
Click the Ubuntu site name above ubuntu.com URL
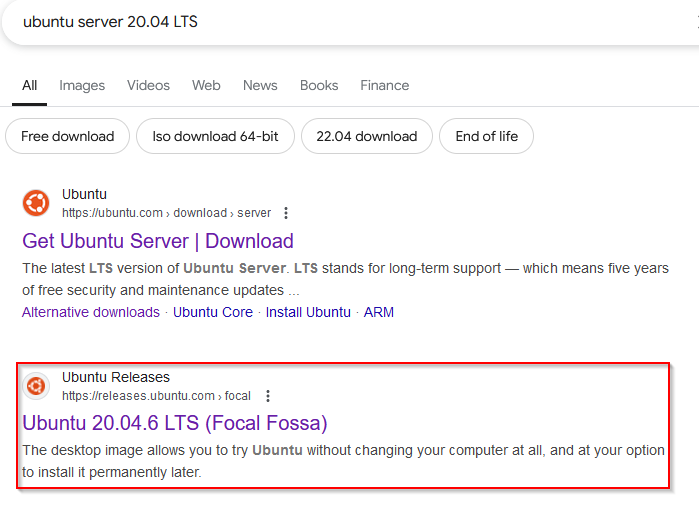click(x=84, y=194)
